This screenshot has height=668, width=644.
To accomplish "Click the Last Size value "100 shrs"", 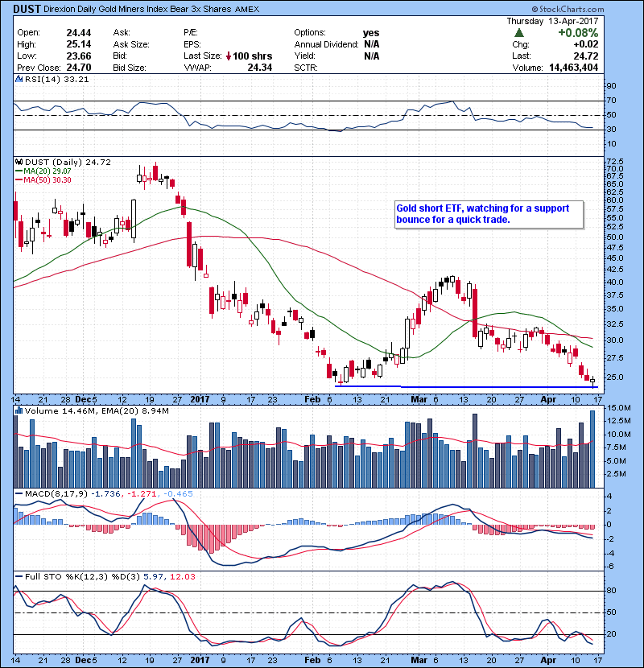I will click(x=252, y=56).
